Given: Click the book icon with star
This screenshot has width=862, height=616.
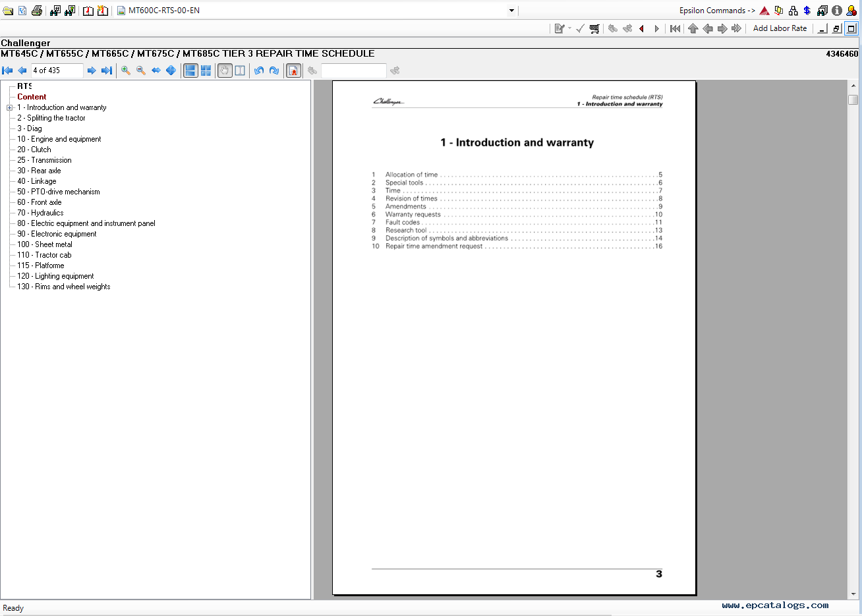Looking at the screenshot, I should coord(103,11).
